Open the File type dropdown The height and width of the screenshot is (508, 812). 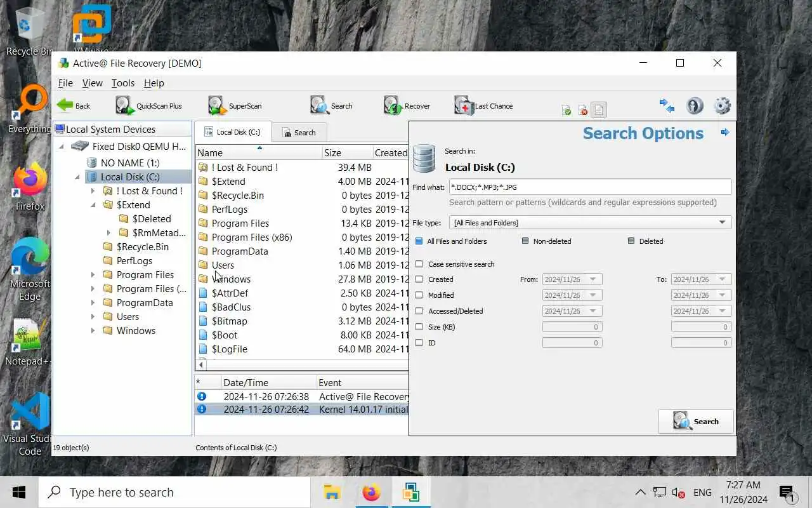(590, 222)
